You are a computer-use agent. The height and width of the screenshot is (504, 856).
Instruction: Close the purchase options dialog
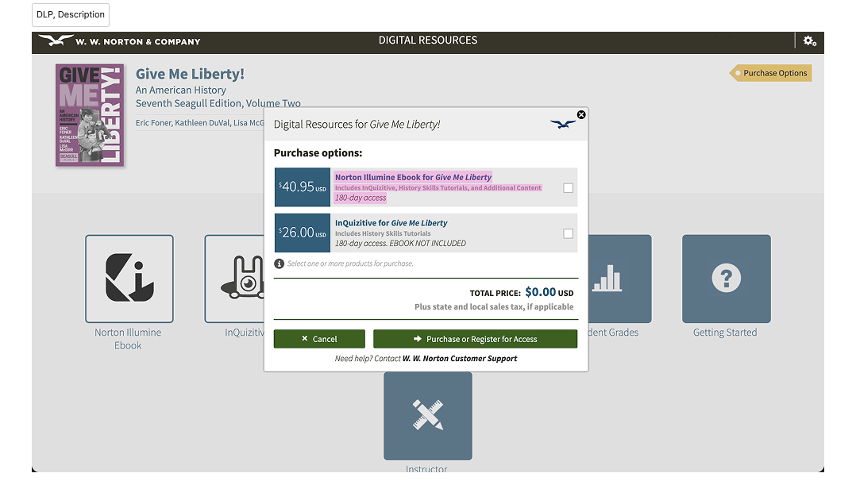[581, 114]
